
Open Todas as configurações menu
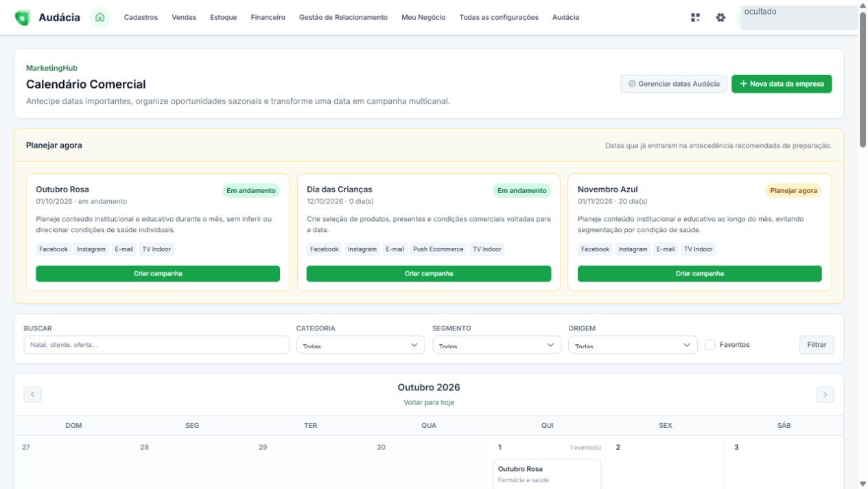click(x=499, y=18)
